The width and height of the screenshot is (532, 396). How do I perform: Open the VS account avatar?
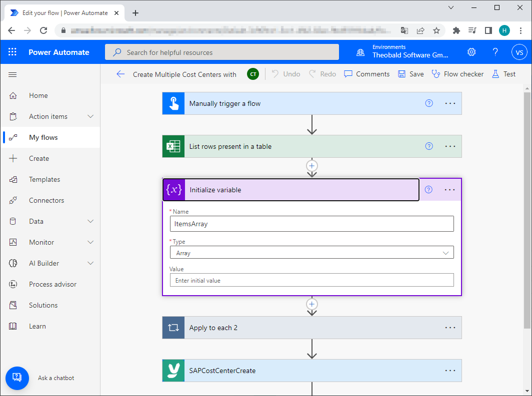[x=519, y=52]
